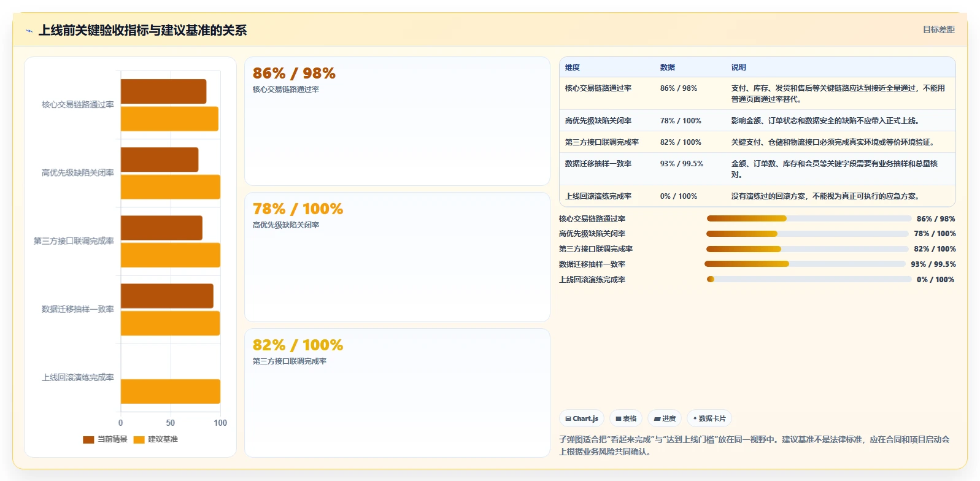The image size is (980, 481).
Task: Click 数据迁移抽样一致率 progress bar
Action: pyautogui.click(x=805, y=264)
